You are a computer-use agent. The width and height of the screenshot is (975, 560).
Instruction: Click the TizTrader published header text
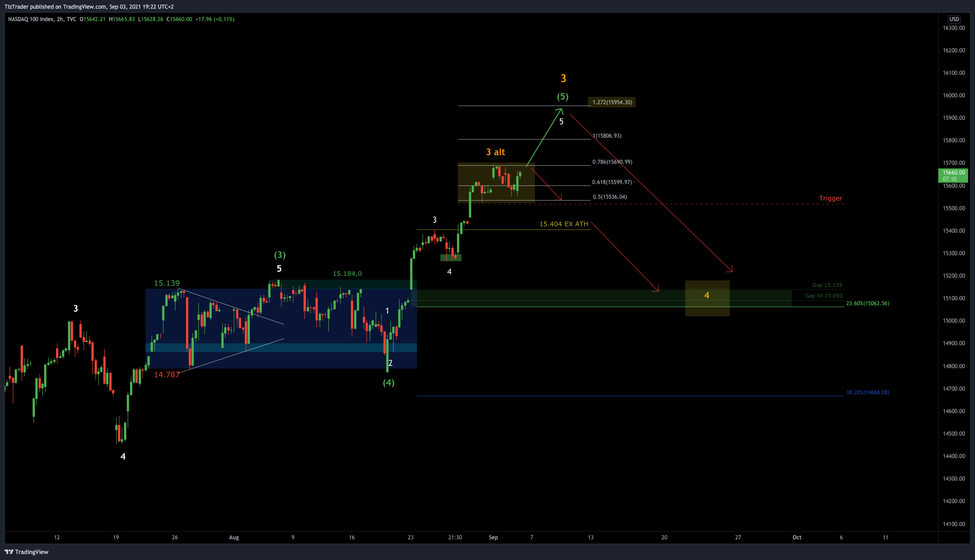(x=89, y=6)
